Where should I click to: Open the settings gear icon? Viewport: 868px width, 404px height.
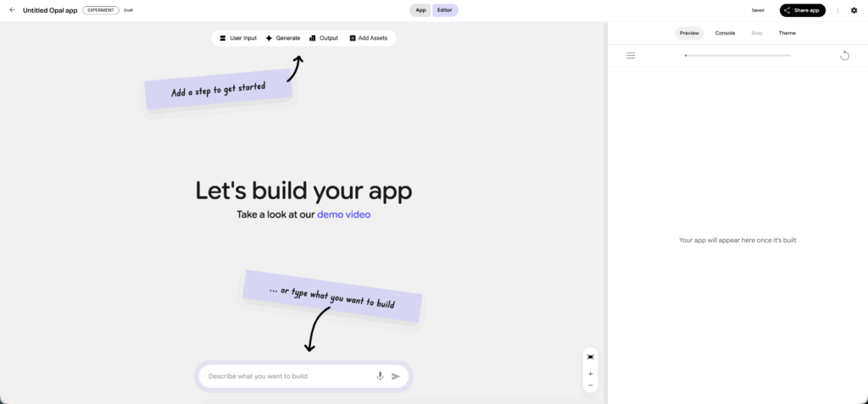pos(854,10)
